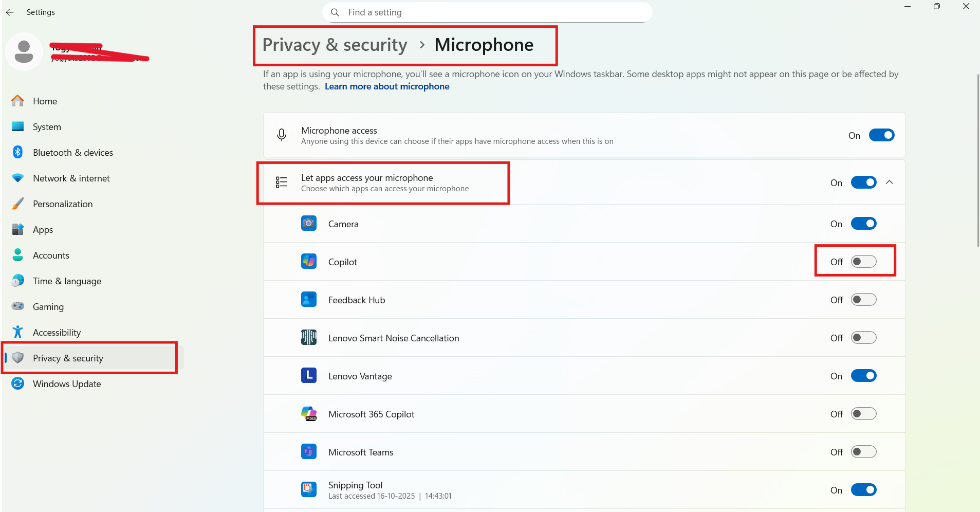Collapse the app access list chevron
The image size is (980, 512).
[890, 182]
